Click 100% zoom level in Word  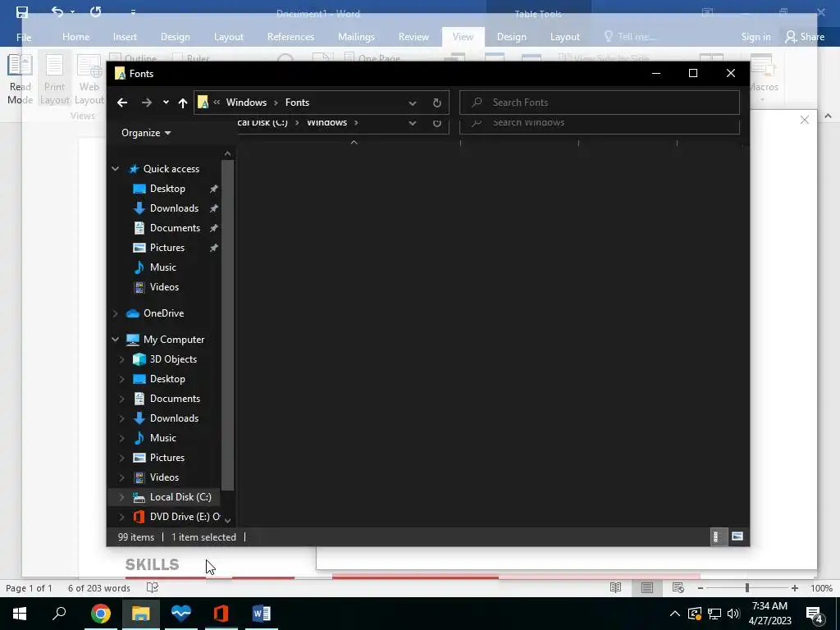pyautogui.click(x=821, y=588)
